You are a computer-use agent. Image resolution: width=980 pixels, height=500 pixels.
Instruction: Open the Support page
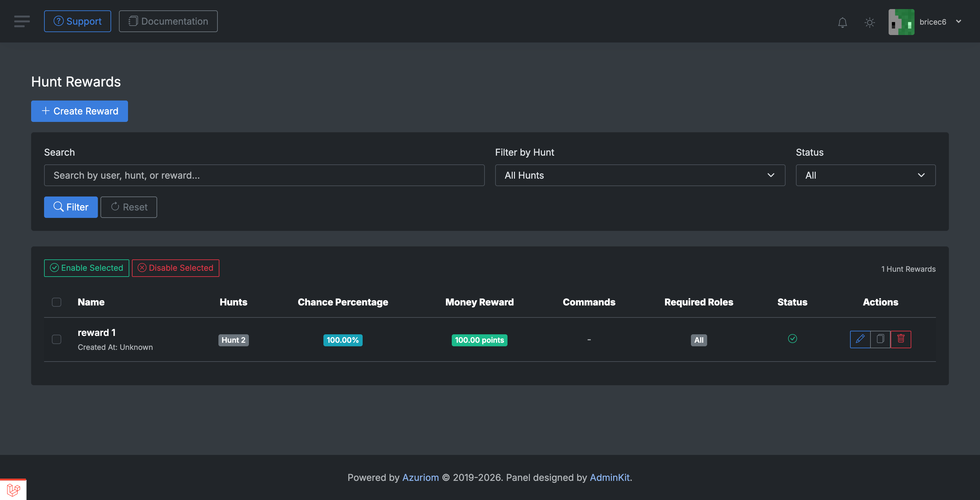pyautogui.click(x=77, y=21)
